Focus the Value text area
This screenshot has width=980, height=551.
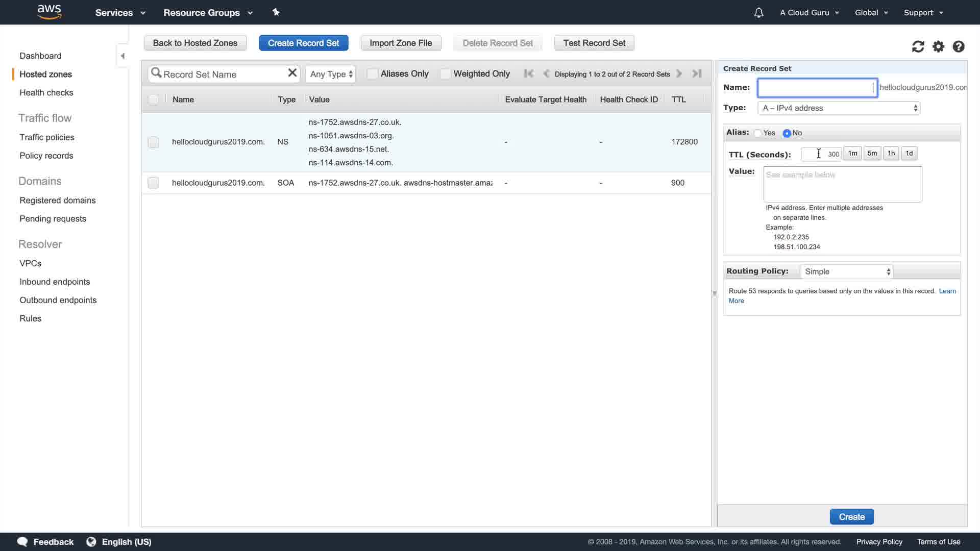(x=842, y=184)
